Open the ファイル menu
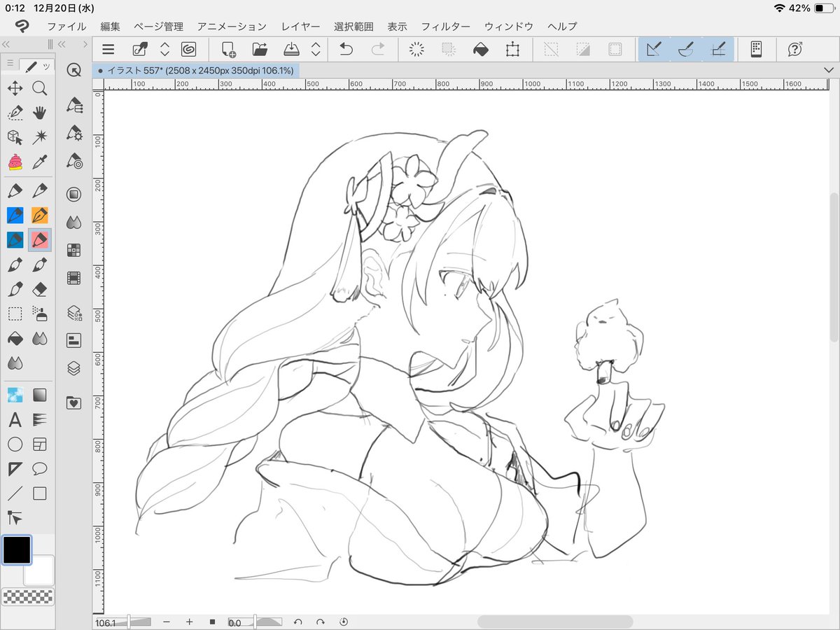This screenshot has height=630, width=840. point(66,26)
